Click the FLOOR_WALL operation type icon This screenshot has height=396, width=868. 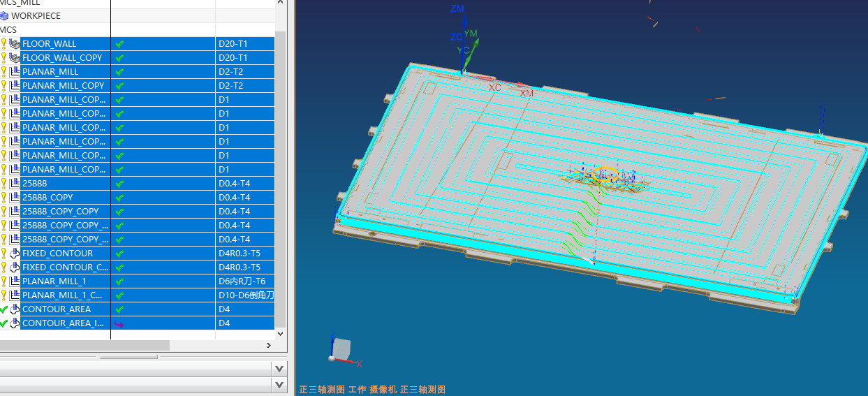pyautogui.click(x=15, y=43)
